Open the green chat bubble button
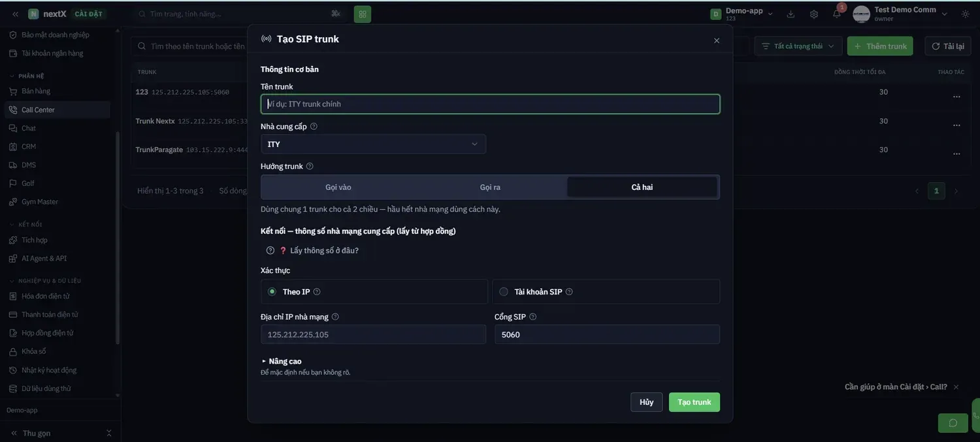 [x=953, y=423]
